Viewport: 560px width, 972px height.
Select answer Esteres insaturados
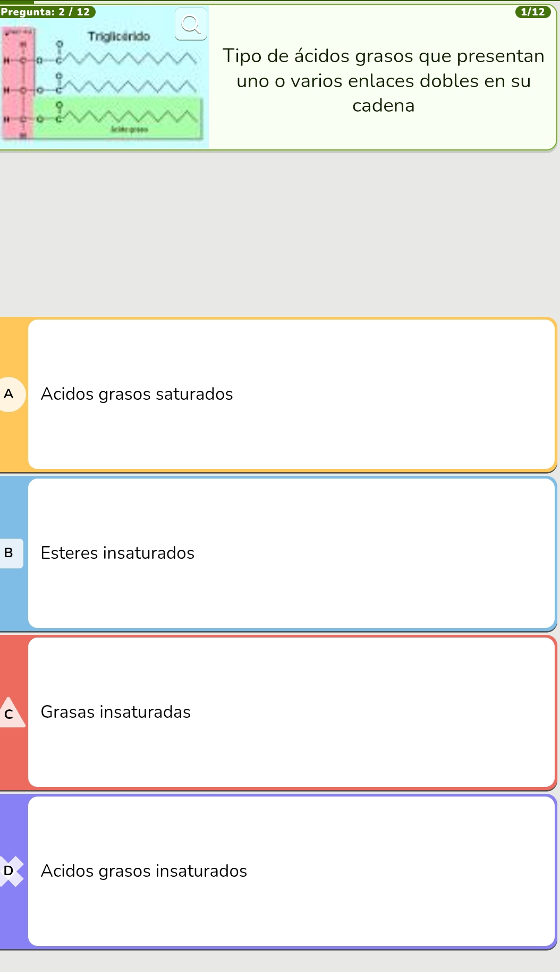click(x=118, y=553)
